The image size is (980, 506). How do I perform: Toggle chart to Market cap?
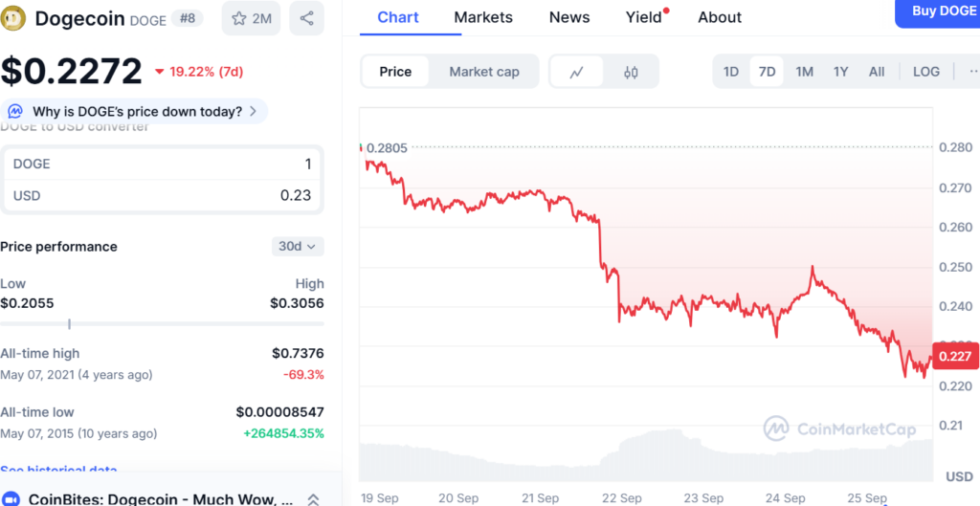pyautogui.click(x=484, y=72)
